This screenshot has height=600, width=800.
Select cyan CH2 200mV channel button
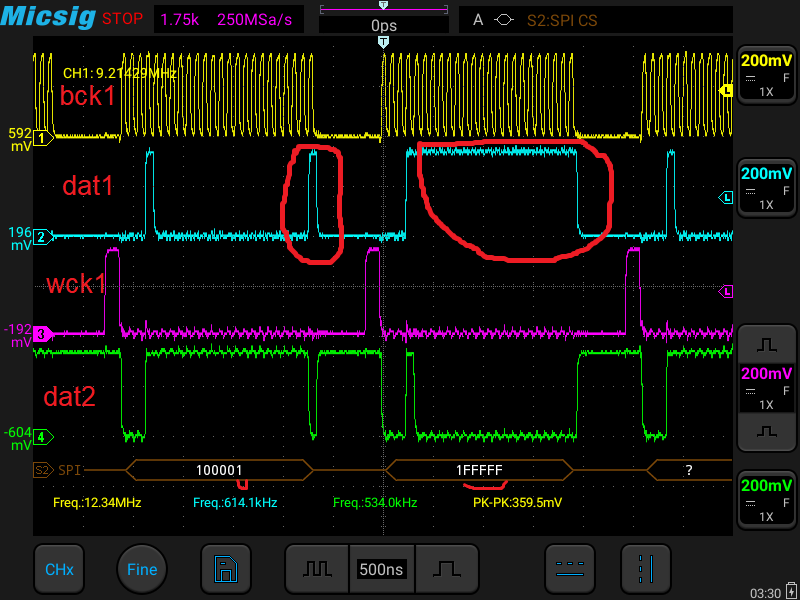tap(767, 187)
